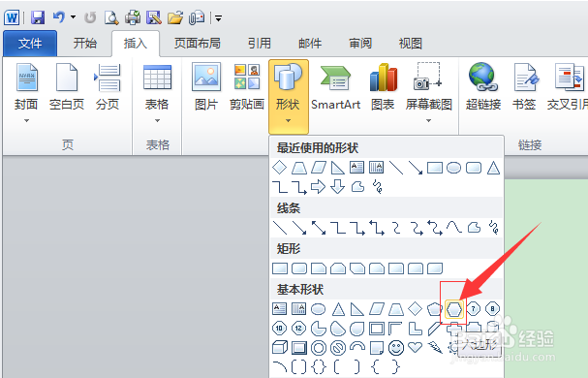Select the straight line in 线条 section
This screenshot has width=588, height=378.
(280, 228)
